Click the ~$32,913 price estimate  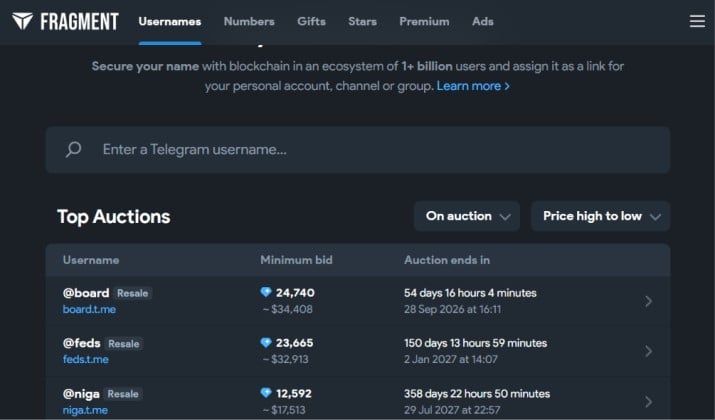(x=285, y=359)
